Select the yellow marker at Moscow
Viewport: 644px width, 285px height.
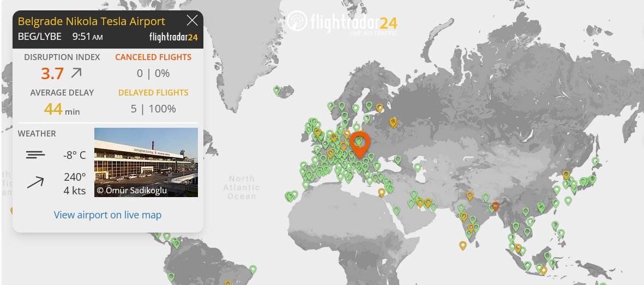coord(392,122)
